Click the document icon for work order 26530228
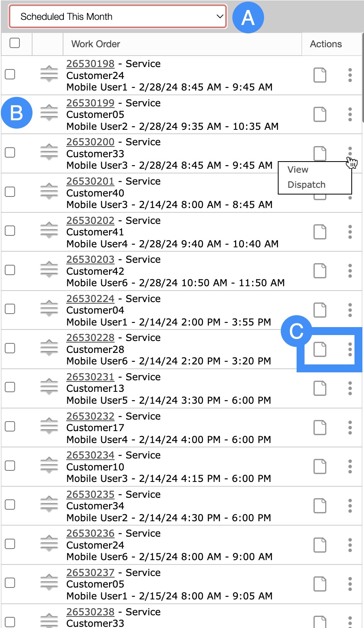This screenshot has width=364, height=628. point(320,349)
